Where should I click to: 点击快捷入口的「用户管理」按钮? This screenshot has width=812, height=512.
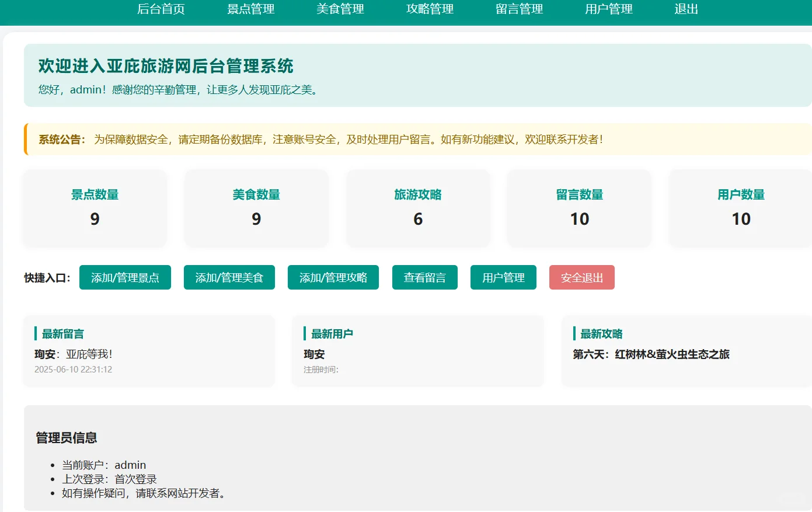tap(503, 277)
